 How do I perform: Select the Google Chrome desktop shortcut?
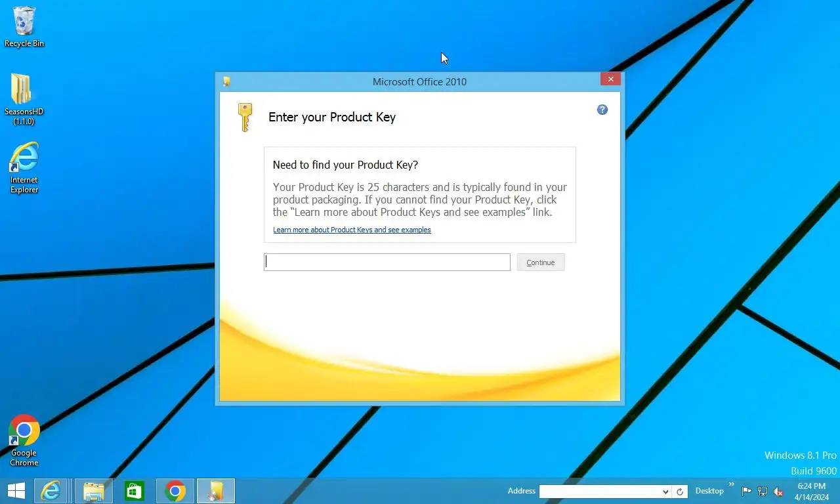[24, 441]
